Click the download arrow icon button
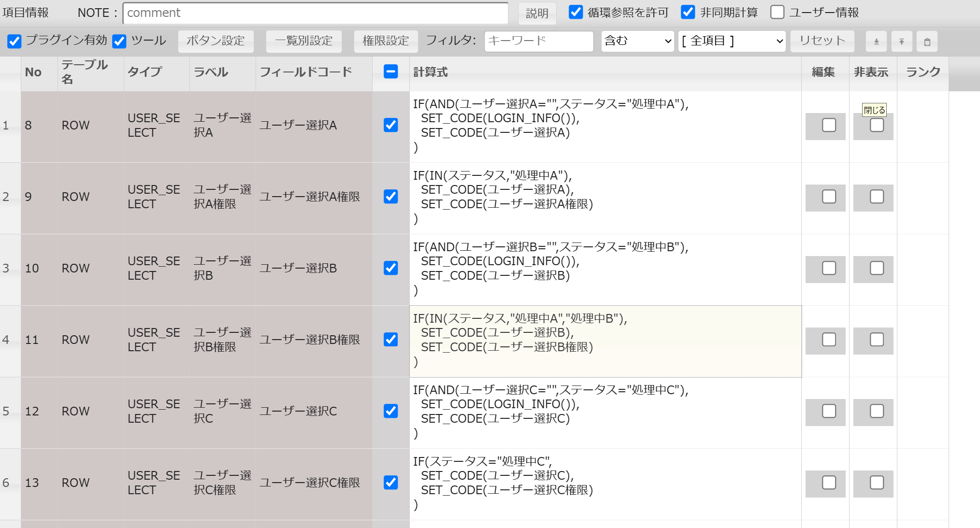The image size is (980, 528). [x=876, y=42]
